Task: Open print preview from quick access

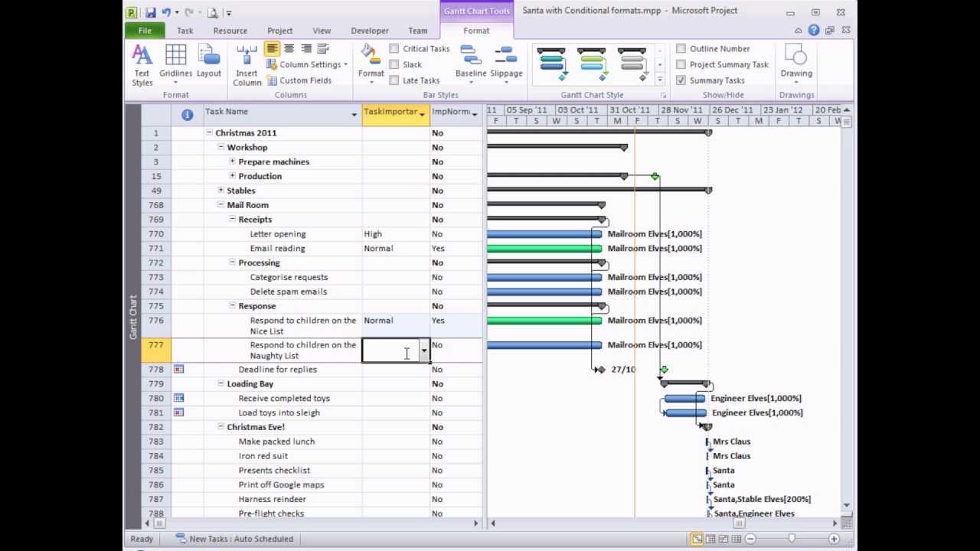Action: coord(213,12)
